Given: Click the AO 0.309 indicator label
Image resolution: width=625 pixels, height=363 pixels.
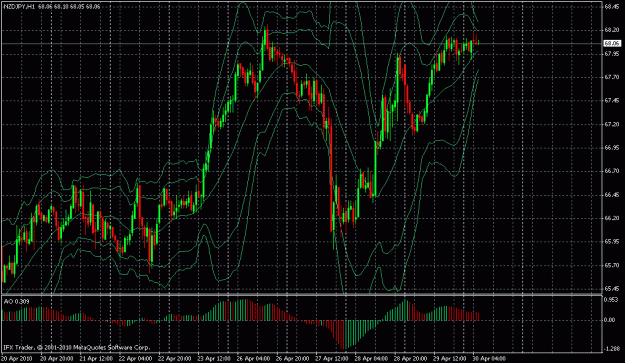Looking at the screenshot, I should click(x=16, y=302).
